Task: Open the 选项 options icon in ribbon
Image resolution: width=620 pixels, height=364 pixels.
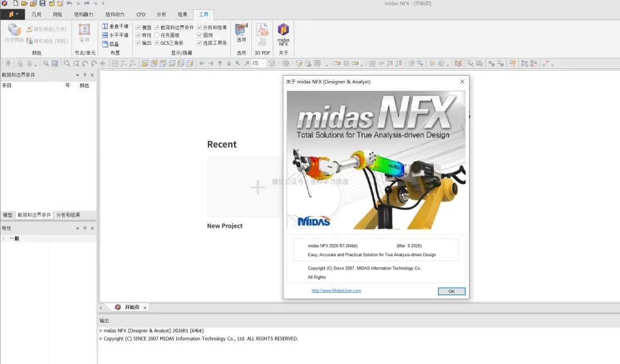Action: pyautogui.click(x=241, y=33)
